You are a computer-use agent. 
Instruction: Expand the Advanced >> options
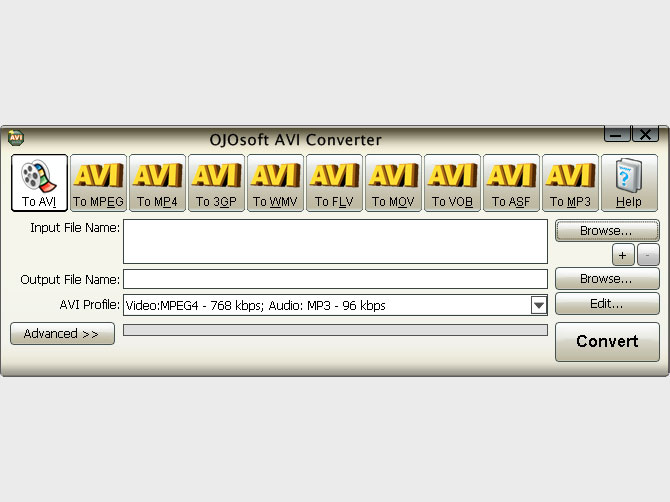pos(62,333)
